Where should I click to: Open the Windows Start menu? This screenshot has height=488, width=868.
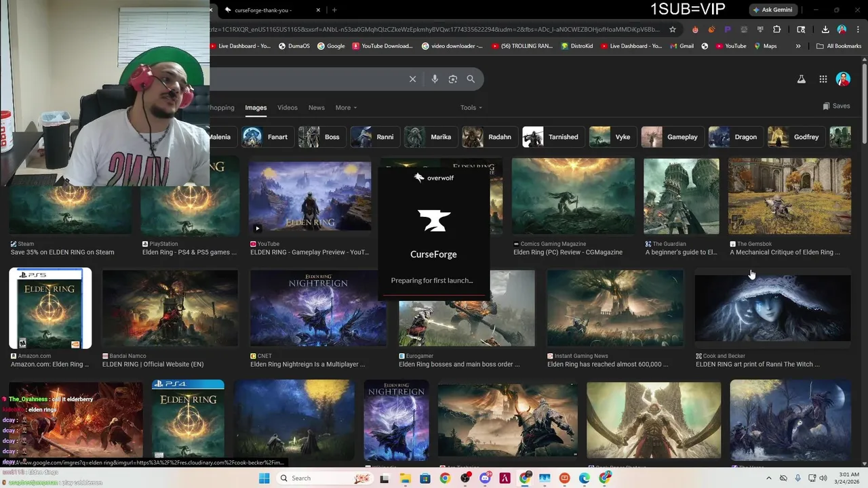point(264,479)
